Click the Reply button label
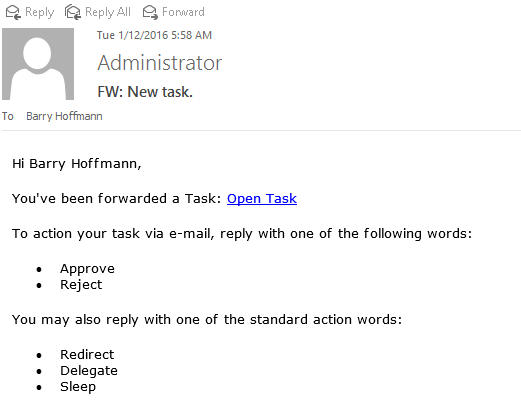 tap(40, 12)
